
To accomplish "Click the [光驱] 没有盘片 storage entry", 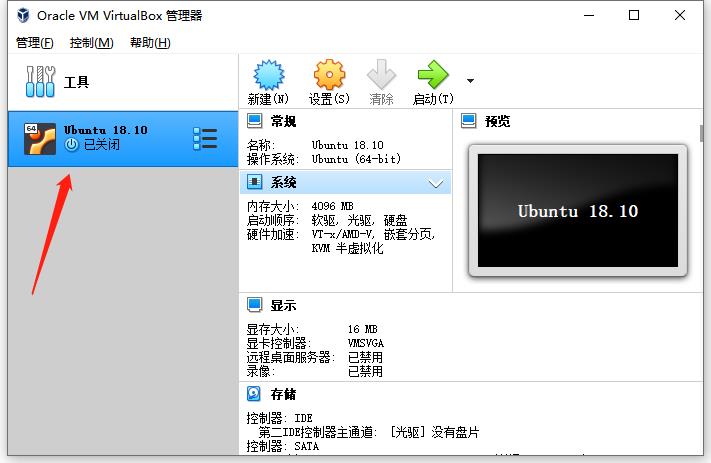I will [x=434, y=432].
